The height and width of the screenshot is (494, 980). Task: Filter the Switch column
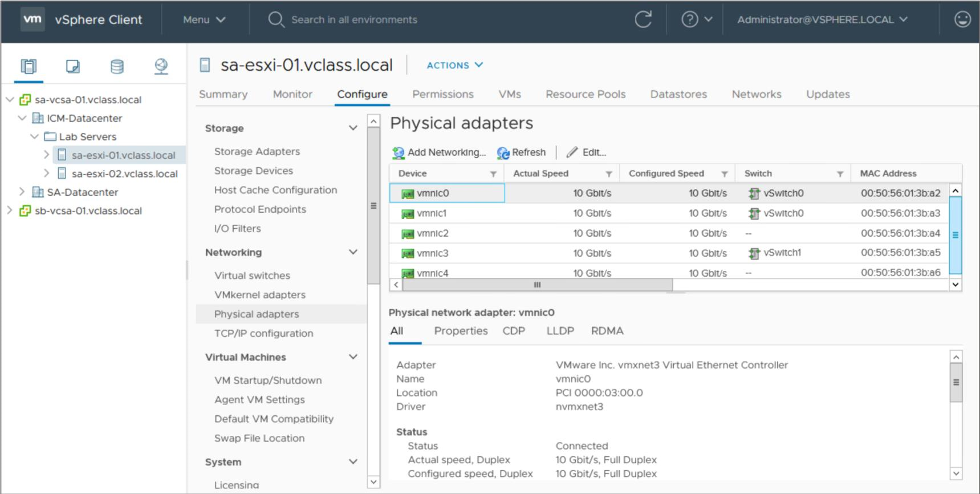(x=840, y=174)
